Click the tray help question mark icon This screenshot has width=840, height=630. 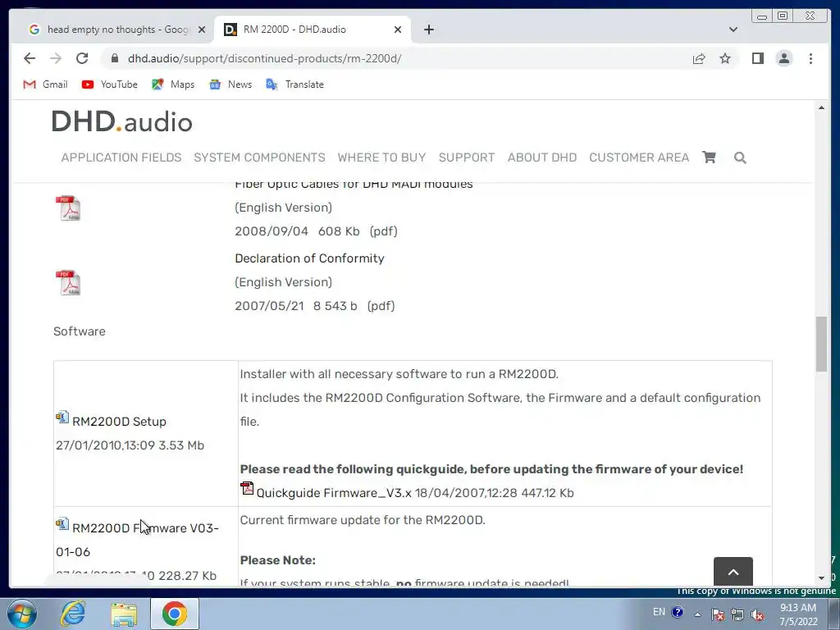click(x=677, y=612)
